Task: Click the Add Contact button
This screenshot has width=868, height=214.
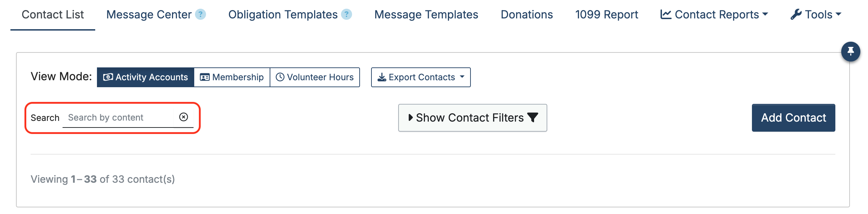Action: pos(793,118)
